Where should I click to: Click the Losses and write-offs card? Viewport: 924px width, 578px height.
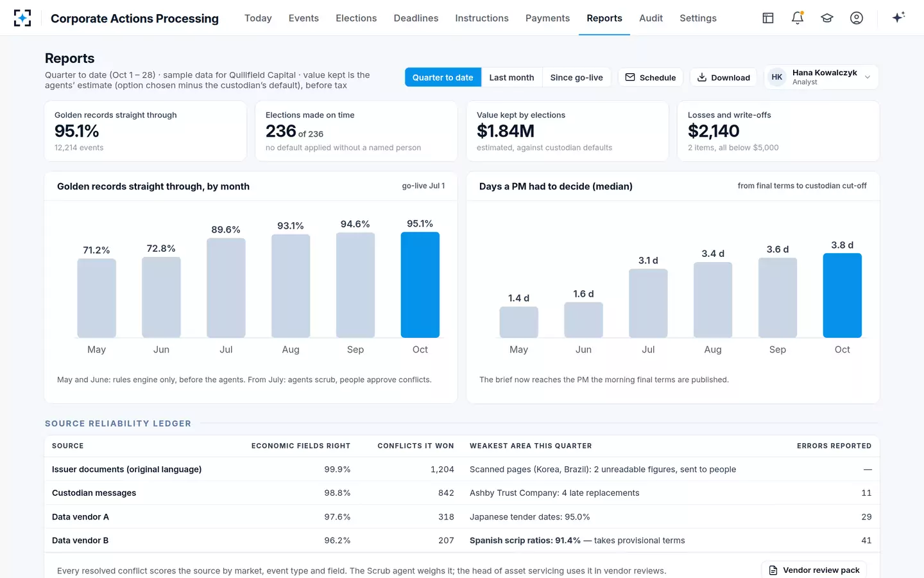[x=778, y=131]
